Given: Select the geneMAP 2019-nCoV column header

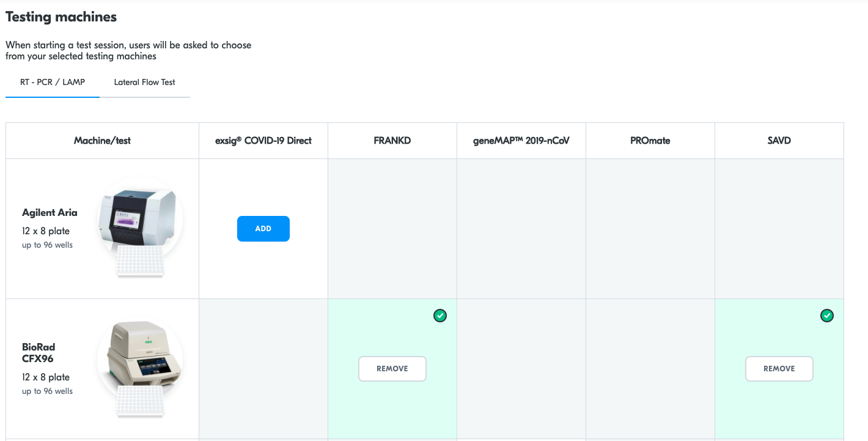Looking at the screenshot, I should [x=521, y=141].
